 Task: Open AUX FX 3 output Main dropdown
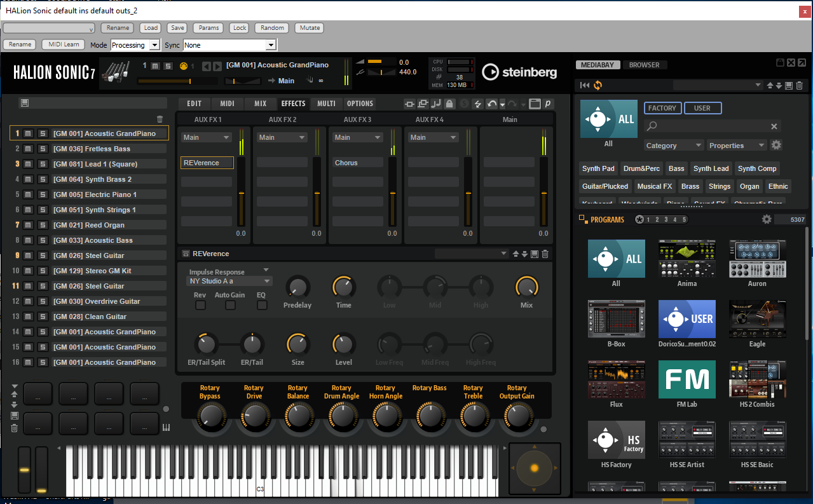tap(358, 137)
